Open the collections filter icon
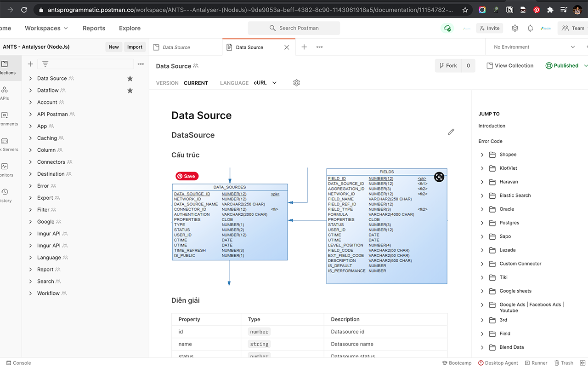588x368 pixels. point(45,64)
